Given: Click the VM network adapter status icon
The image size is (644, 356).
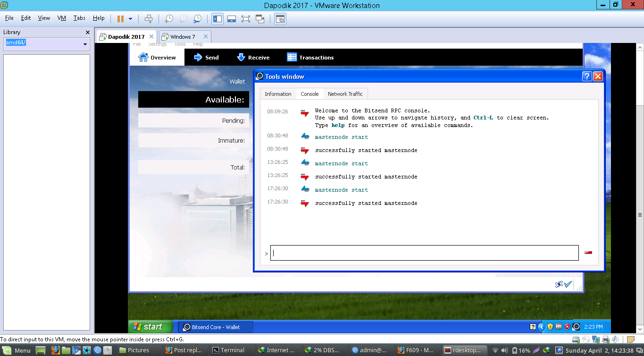Looking at the screenshot, I should coord(595,339).
